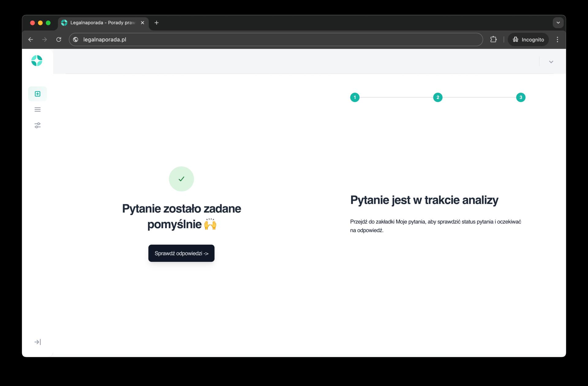Screen dimensions: 588x386
Task: Open the questions list icon in sidebar
Action: [37, 109]
